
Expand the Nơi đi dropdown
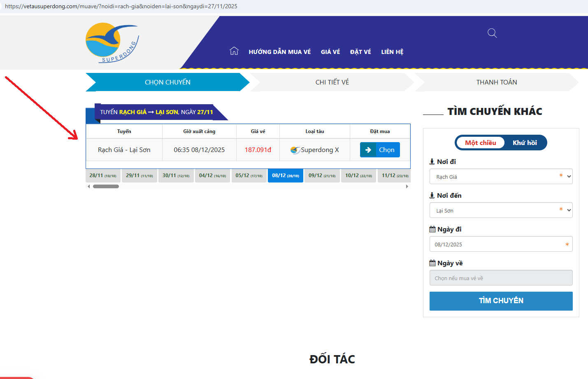coord(501,177)
